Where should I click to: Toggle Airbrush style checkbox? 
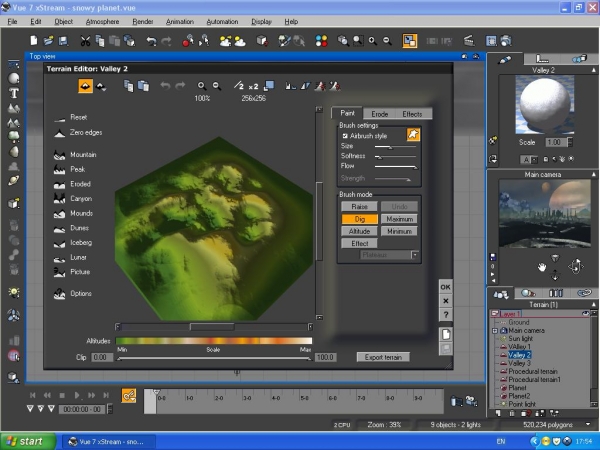[345, 136]
